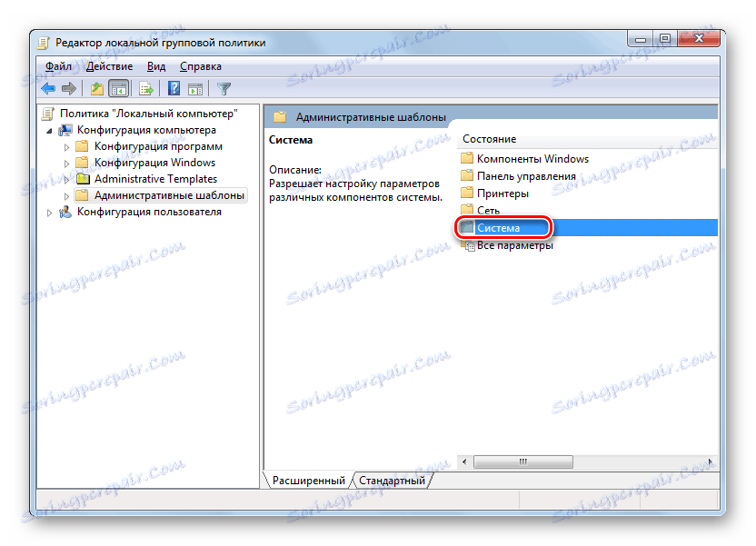Click the Панель управления folder icon
756x546 pixels.
pos(467,175)
